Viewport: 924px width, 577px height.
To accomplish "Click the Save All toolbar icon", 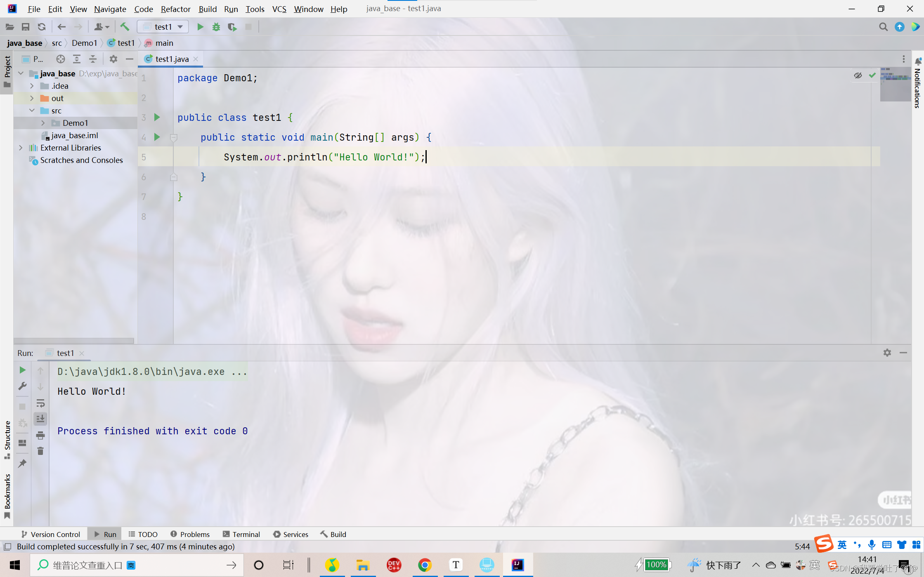I will (x=26, y=27).
